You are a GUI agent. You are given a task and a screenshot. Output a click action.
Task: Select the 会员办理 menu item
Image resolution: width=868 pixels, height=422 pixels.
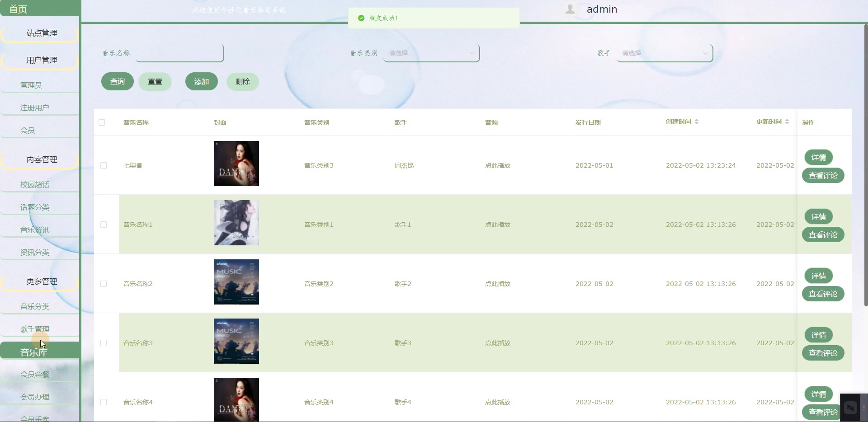pos(40,397)
